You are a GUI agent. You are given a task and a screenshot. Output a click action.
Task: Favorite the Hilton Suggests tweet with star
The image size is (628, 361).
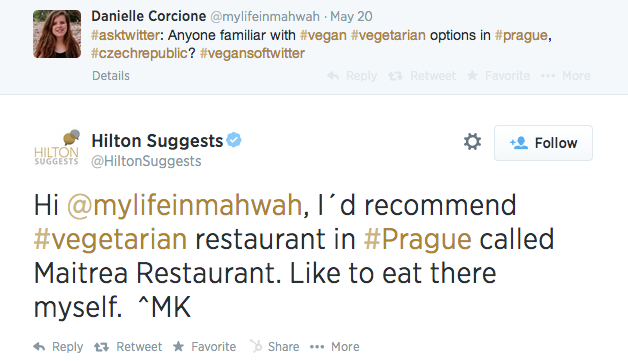coord(204,347)
